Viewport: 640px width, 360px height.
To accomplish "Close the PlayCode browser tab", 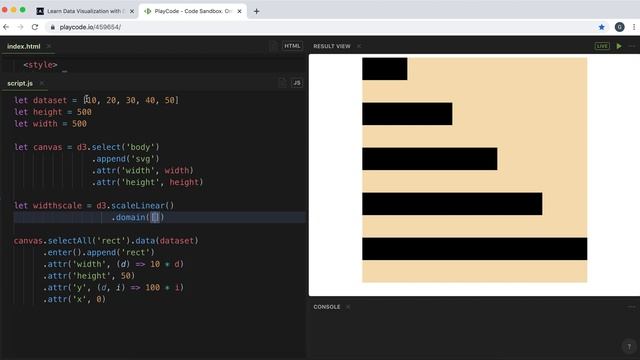I will coord(239,11).
